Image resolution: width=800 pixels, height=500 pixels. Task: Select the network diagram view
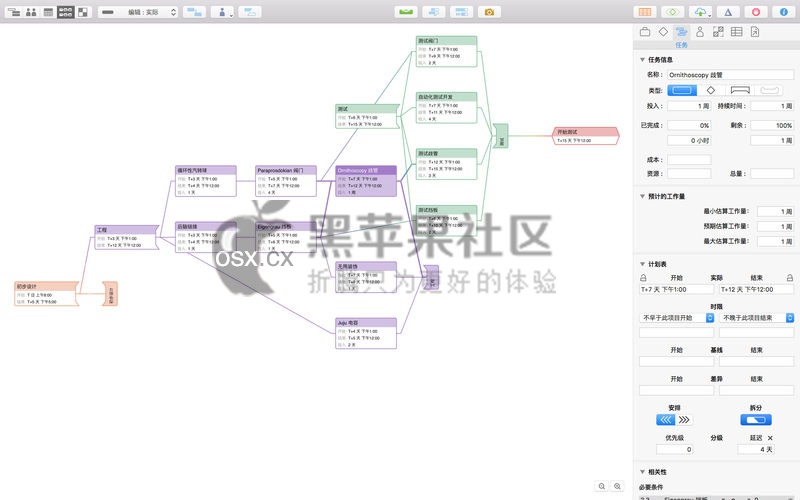pyautogui.click(x=66, y=12)
